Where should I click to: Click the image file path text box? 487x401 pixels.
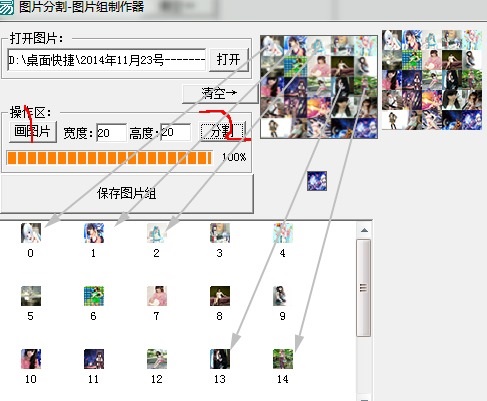[106, 60]
